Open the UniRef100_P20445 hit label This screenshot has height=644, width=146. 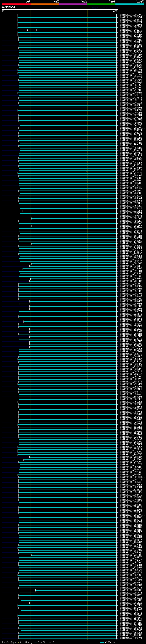tap(131, 422)
